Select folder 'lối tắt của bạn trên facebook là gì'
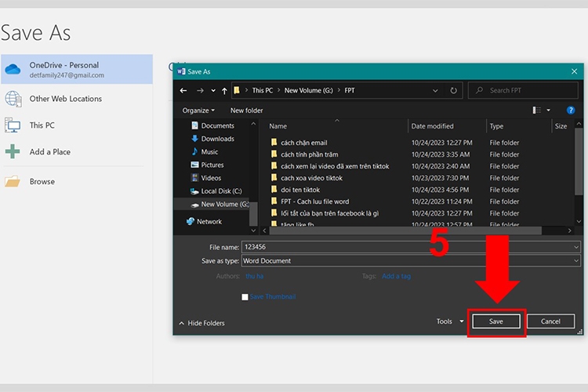This screenshot has height=392, width=588. click(329, 213)
